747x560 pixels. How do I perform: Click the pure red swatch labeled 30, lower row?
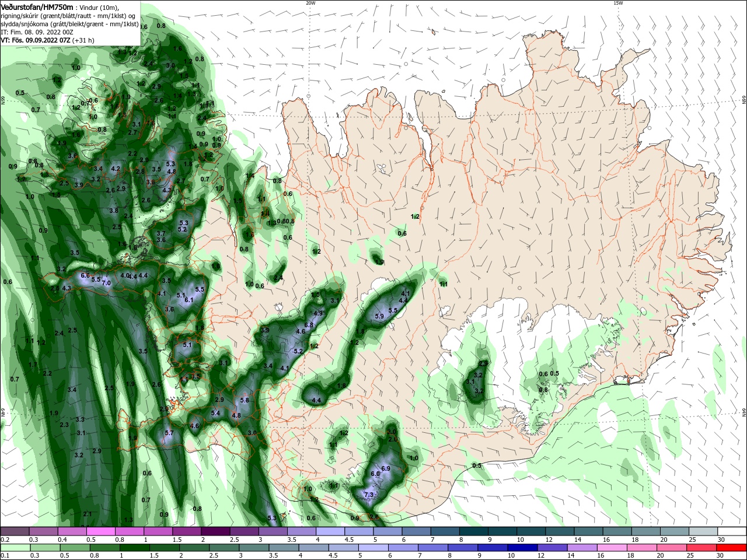731,548
